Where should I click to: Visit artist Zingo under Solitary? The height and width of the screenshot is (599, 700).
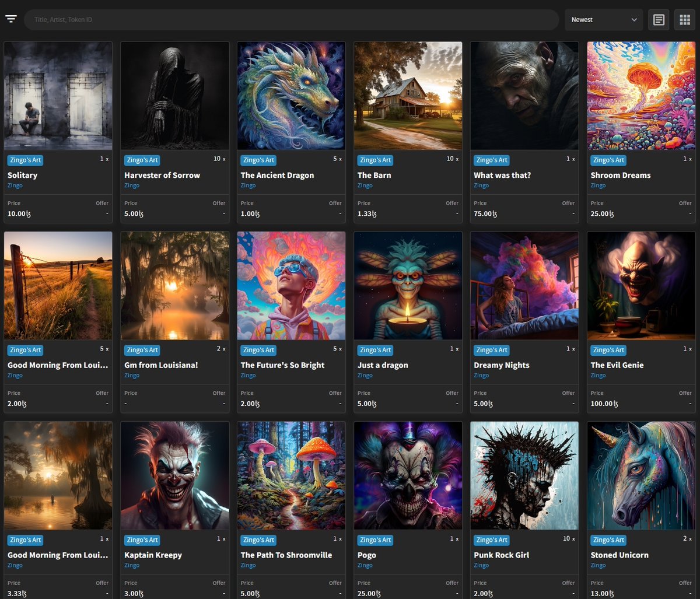(15, 185)
